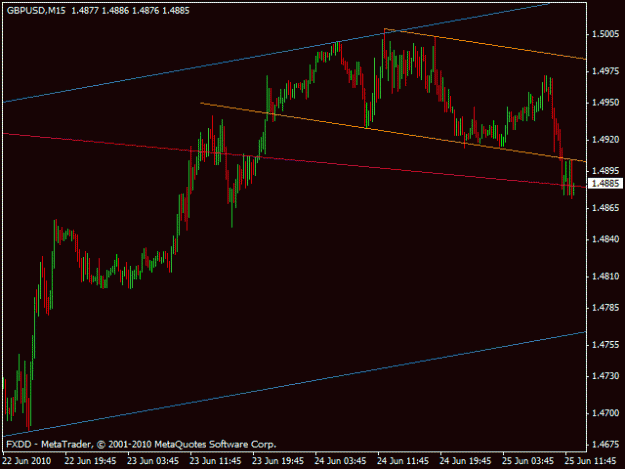
Task: Select the red descending trendline
Action: 295,160
